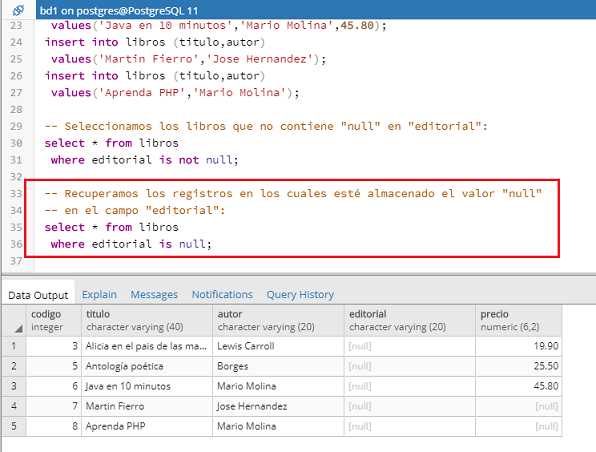Image resolution: width=596 pixels, height=452 pixels.
Task: Click the 'Antología poética' title cell
Action: tap(147, 366)
